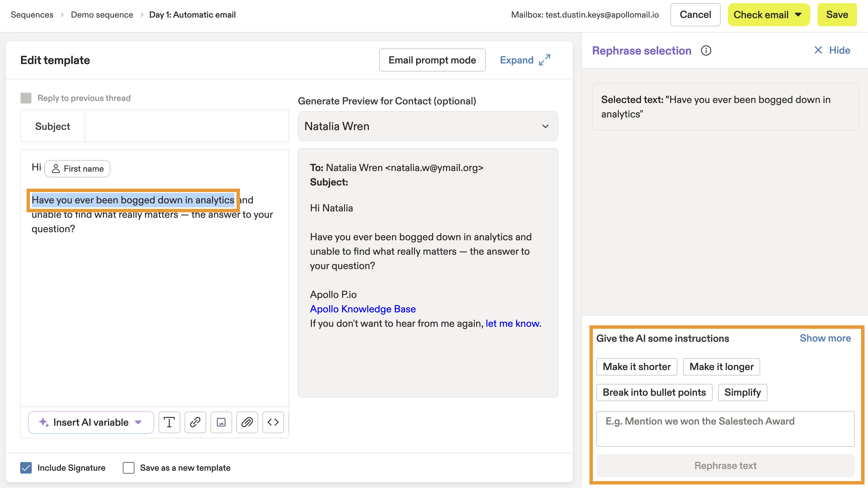Click the info icon beside Rephrase selection
The image size is (868, 488).
coord(706,50)
